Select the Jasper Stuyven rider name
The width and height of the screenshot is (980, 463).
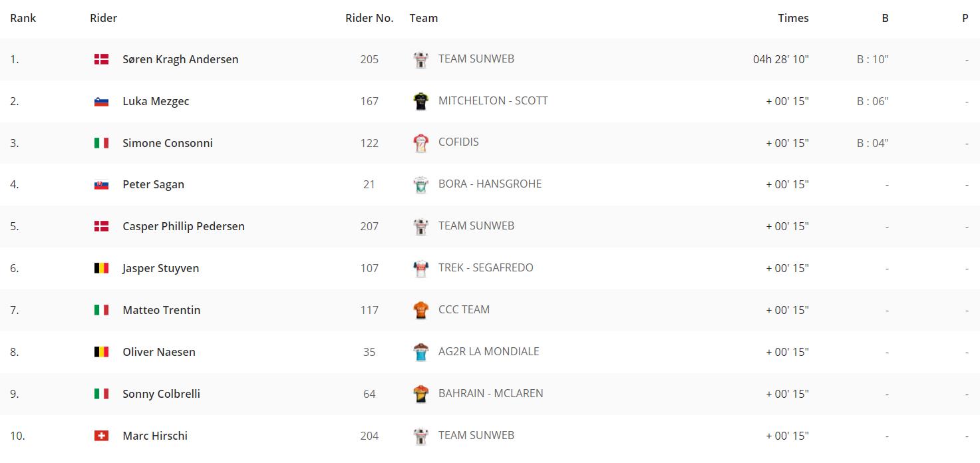coord(160,268)
